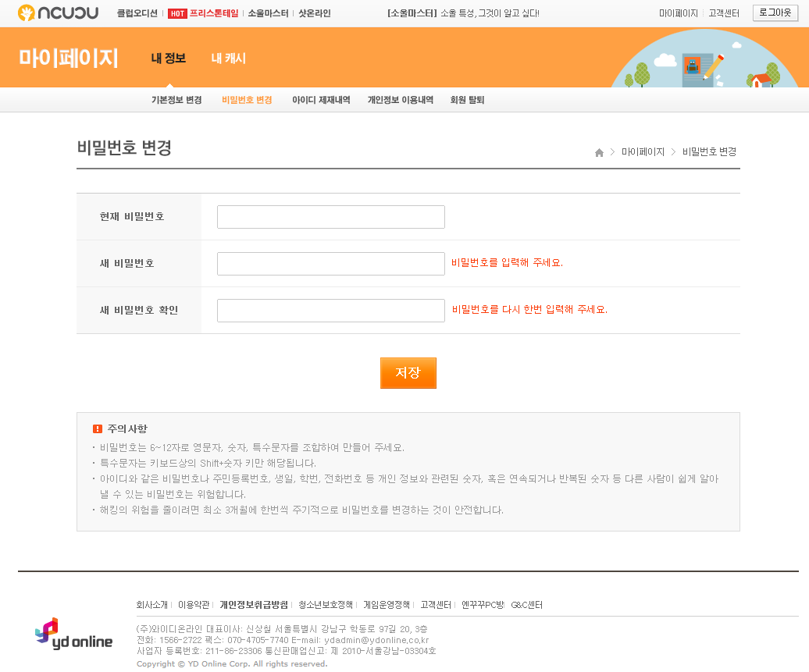Click the YD Online footer logo
Viewport: 809px width, 672px height.
click(x=73, y=634)
